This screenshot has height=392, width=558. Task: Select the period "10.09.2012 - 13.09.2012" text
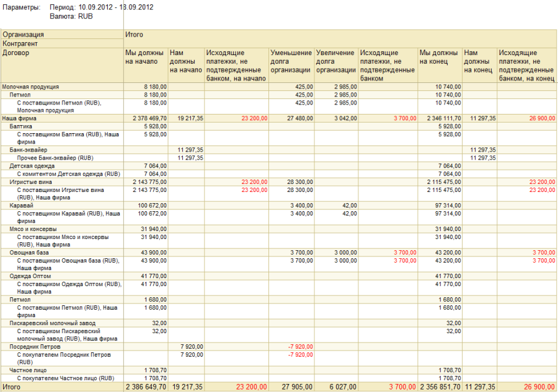coord(116,7)
